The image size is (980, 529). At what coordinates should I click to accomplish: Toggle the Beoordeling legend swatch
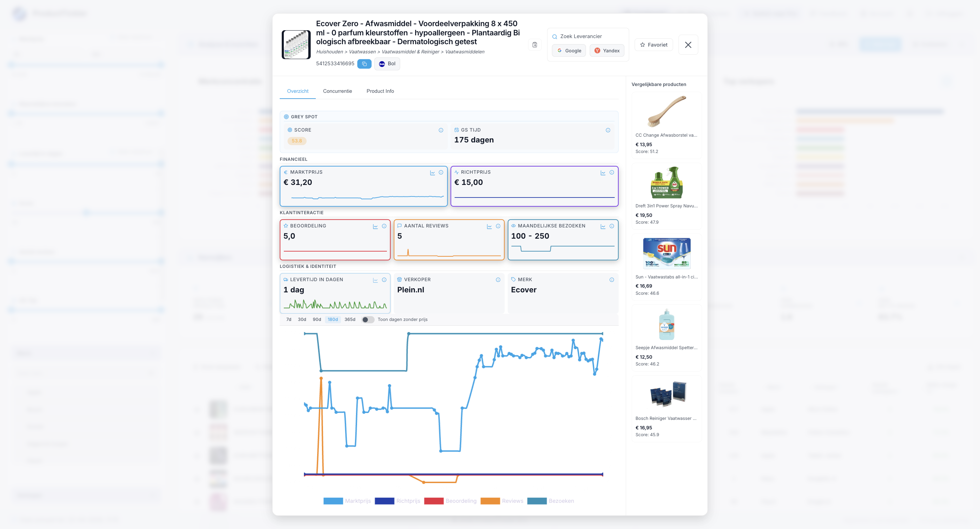tap(434, 501)
